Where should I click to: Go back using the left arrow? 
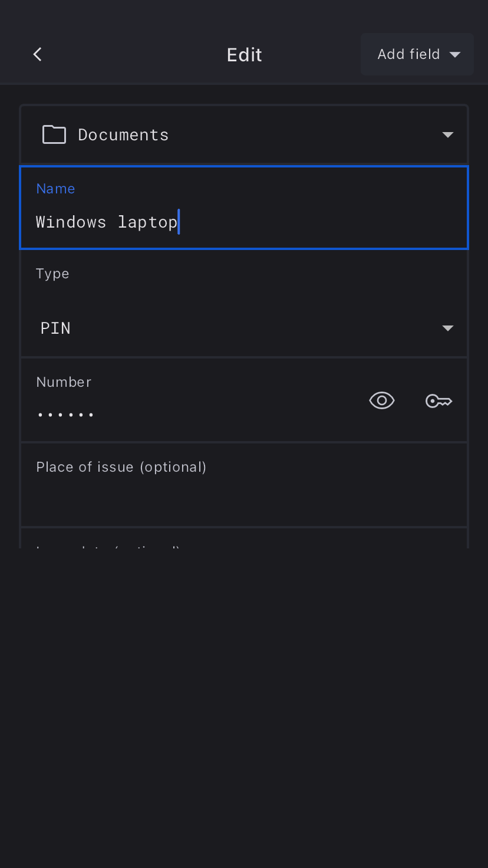[x=37, y=54]
